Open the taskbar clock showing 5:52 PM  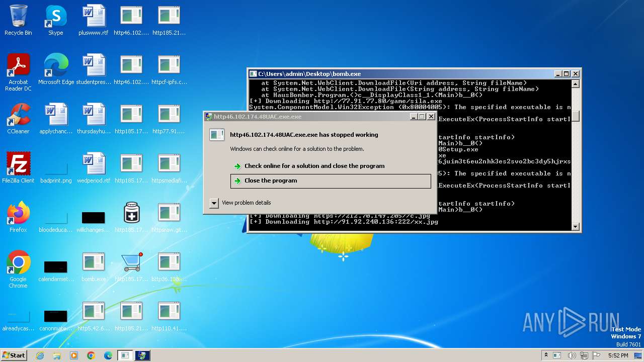(618, 355)
